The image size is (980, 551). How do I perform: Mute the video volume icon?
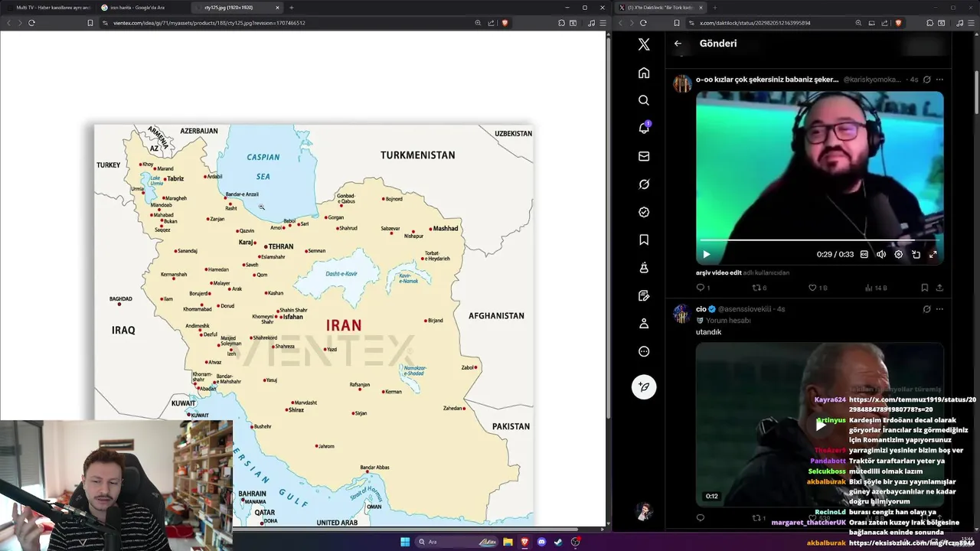pos(881,254)
